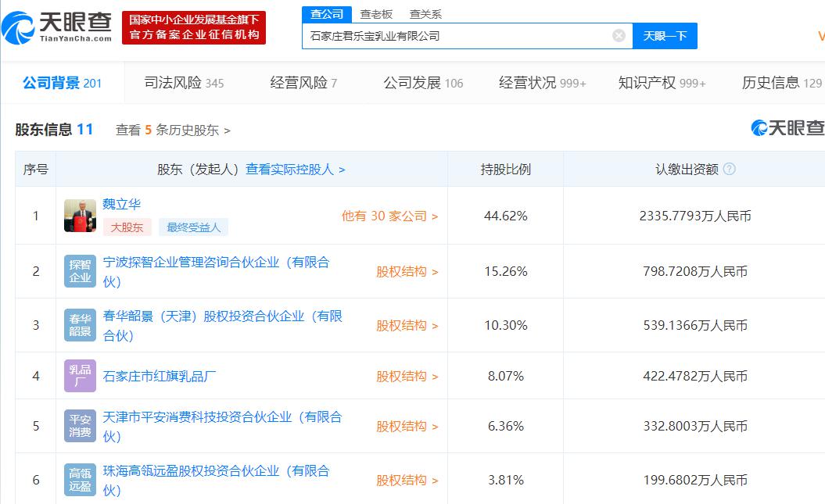Select the 422.4782万人民币 amount cell

695,377
